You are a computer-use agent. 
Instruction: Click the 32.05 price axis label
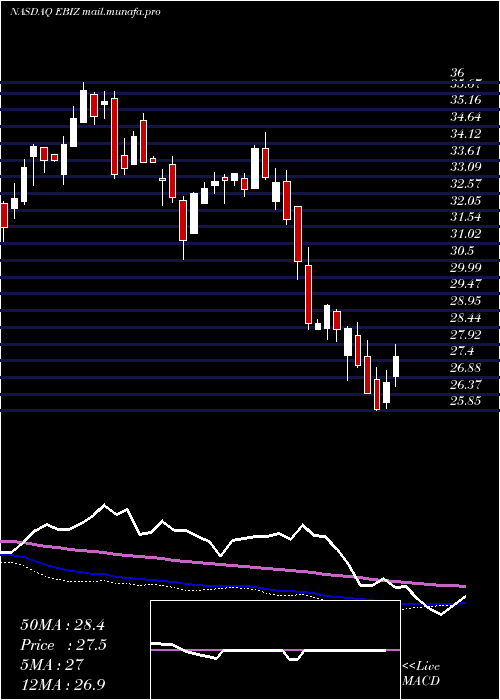466,201
